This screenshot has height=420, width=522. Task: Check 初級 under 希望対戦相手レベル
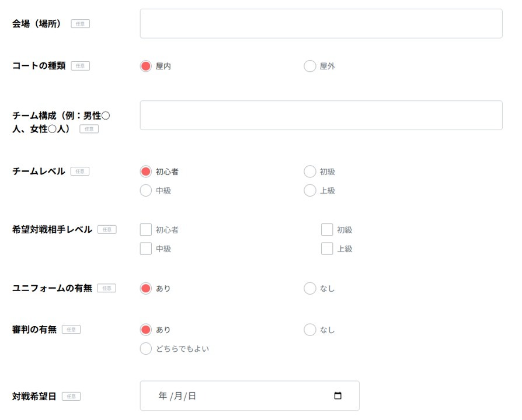[327, 230]
